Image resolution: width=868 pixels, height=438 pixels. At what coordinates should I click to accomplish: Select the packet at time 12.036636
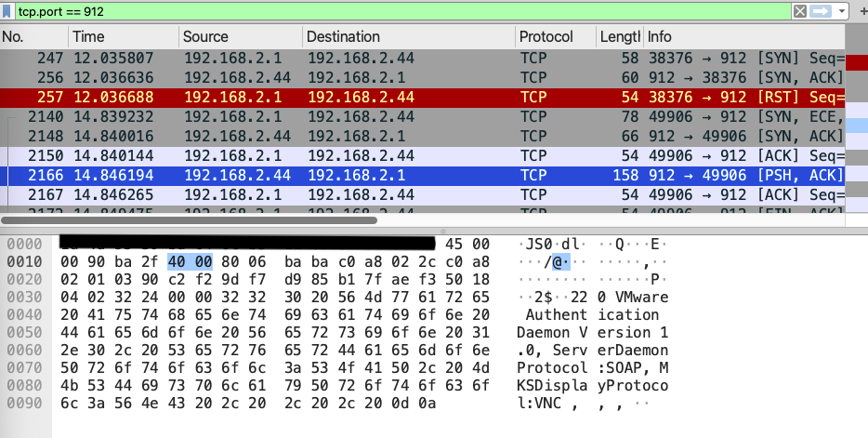pyautogui.click(x=422, y=77)
